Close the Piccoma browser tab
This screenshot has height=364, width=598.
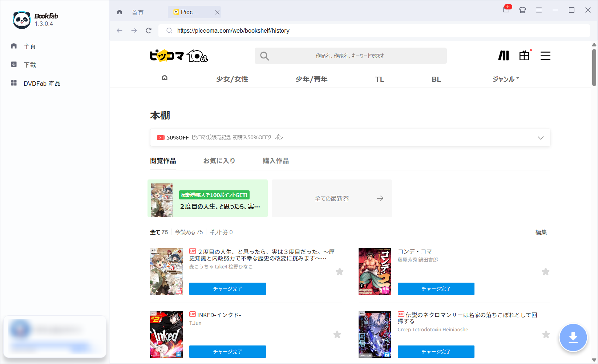coord(217,12)
